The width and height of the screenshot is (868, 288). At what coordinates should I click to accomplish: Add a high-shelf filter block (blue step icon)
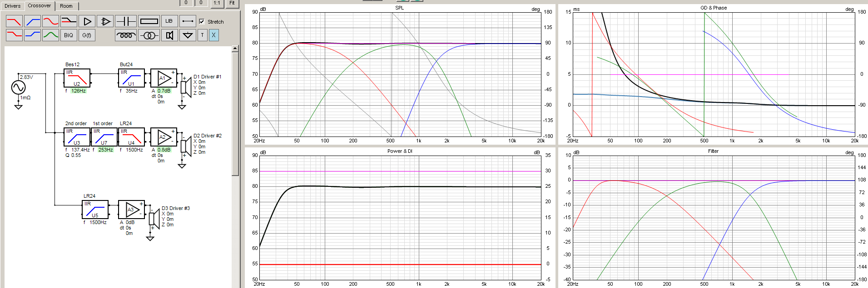point(32,35)
